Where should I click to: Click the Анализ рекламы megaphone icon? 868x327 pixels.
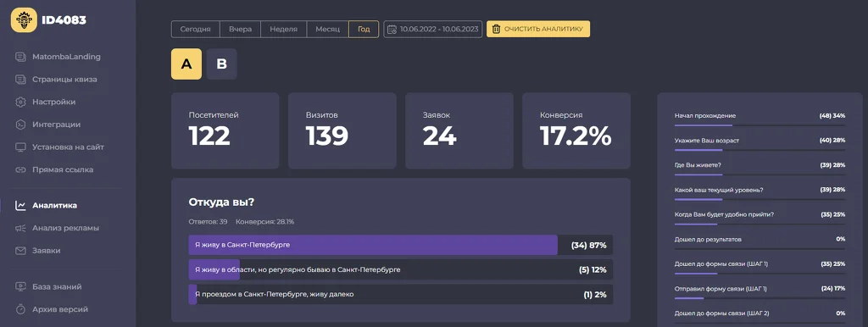click(x=20, y=228)
